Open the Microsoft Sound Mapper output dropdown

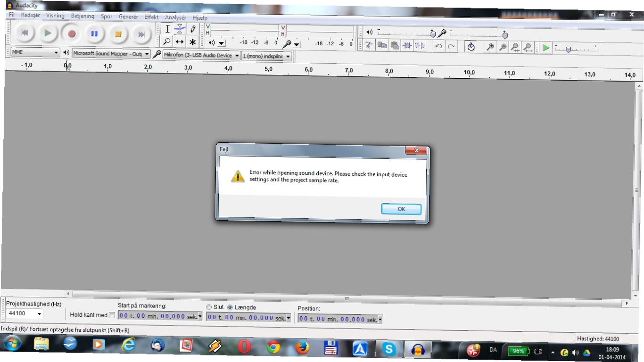111,54
